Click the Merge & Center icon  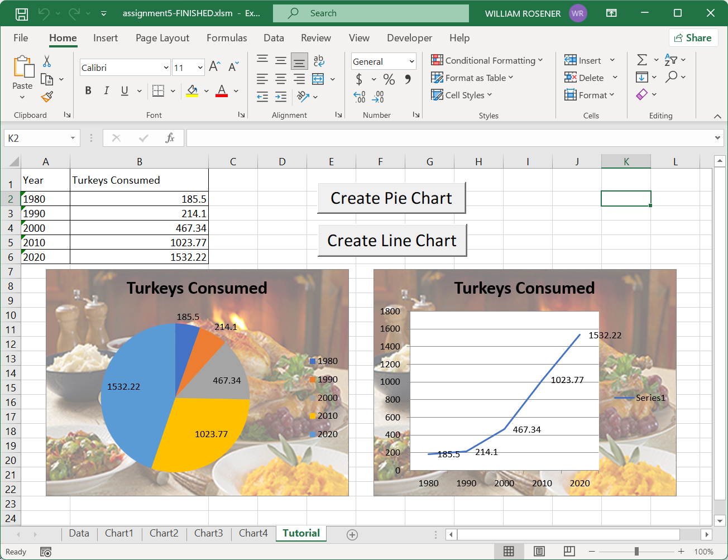click(x=318, y=79)
